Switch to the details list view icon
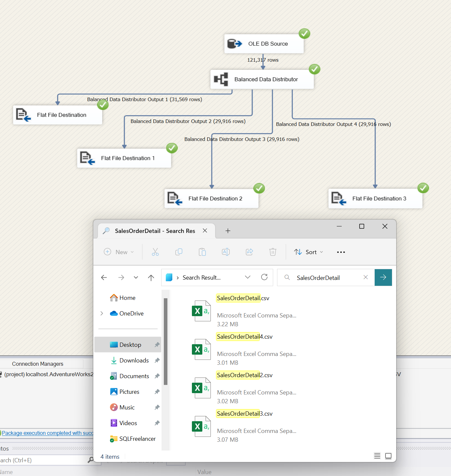The image size is (451, 476). tap(377, 456)
